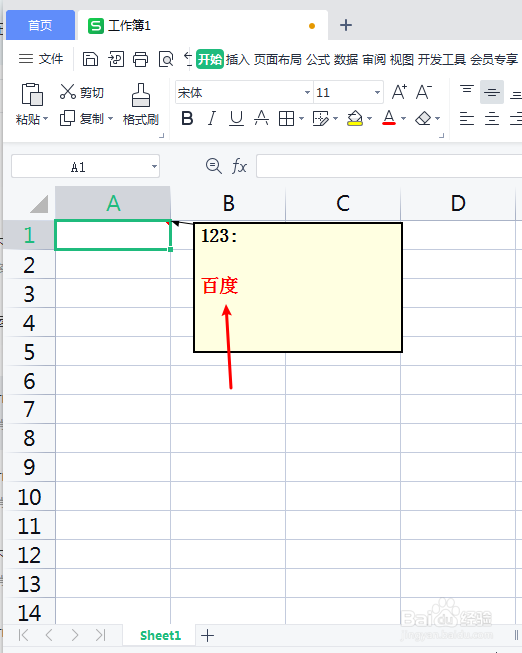Open font color dropdown arrow

403,119
